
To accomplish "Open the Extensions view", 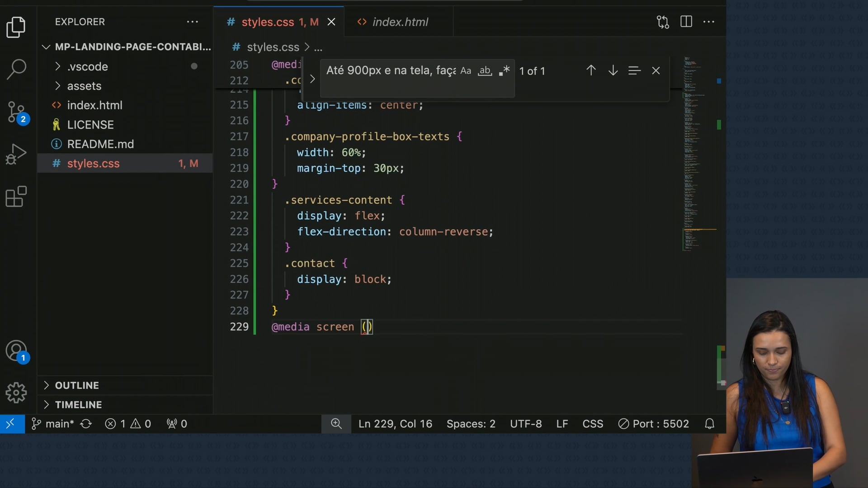I will click(x=16, y=197).
